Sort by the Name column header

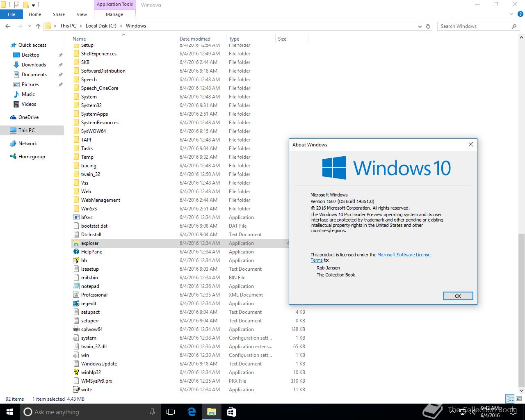[x=123, y=39]
